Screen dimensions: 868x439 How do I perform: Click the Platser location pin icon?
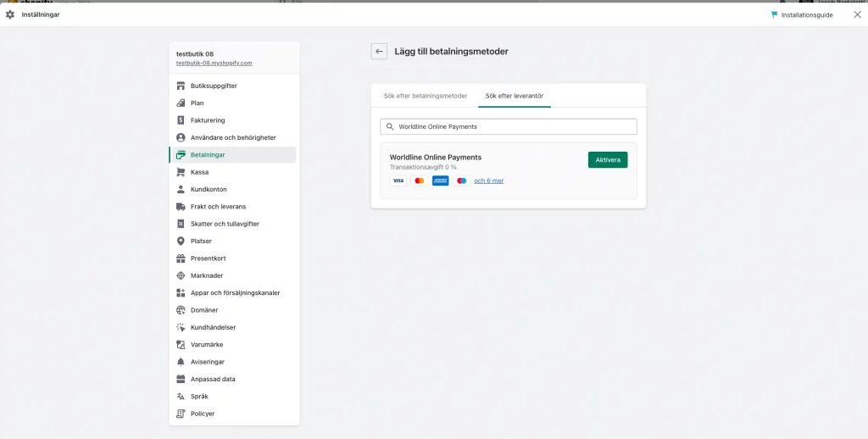[181, 241]
